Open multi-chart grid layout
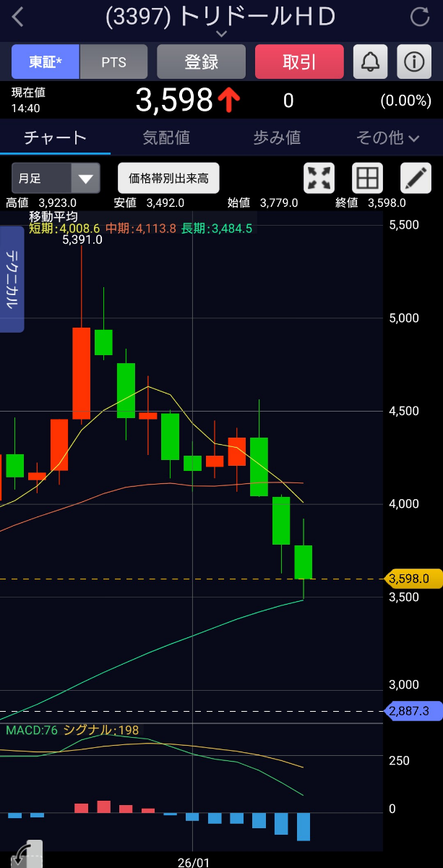The width and height of the screenshot is (443, 868). click(x=366, y=178)
